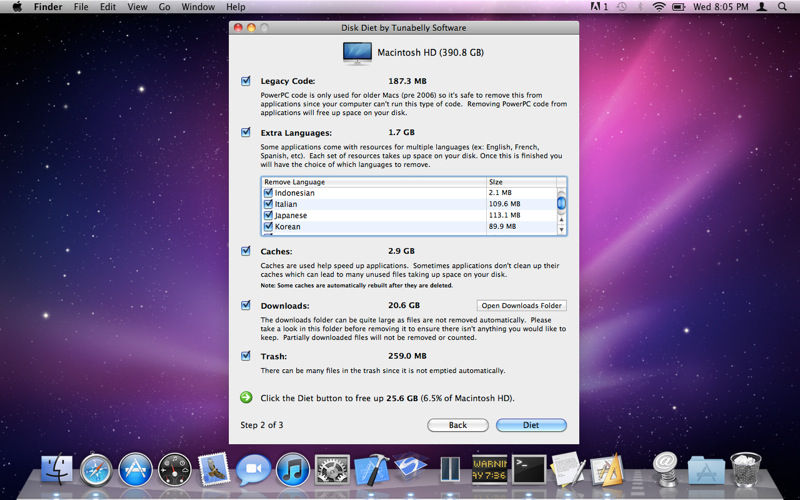Click the Step 2 of 3 label
This screenshot has width=800, height=500.
click(262, 424)
